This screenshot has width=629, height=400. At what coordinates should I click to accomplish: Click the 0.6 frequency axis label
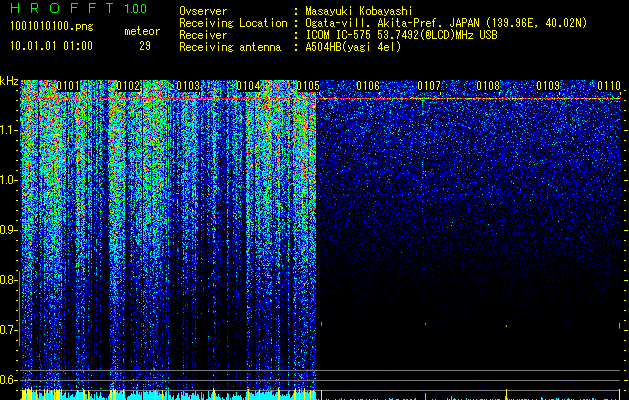point(7,380)
